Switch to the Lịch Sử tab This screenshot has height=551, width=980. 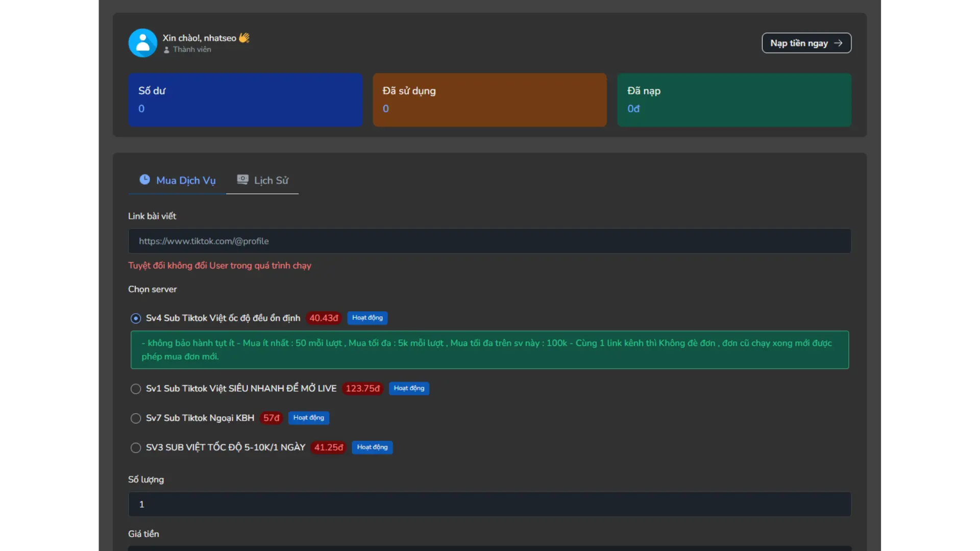tap(262, 180)
